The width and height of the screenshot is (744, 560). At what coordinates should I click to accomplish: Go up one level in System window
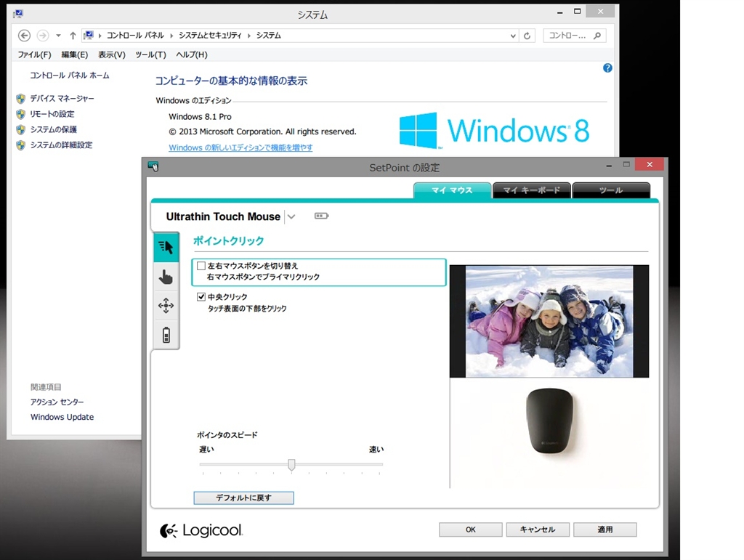73,36
